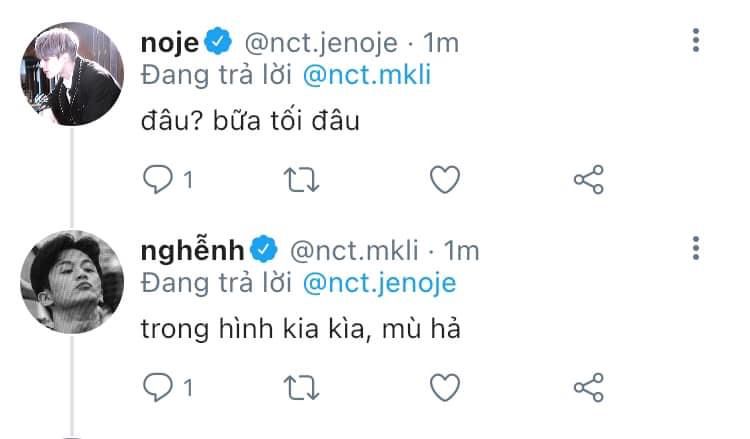Like noje's tweet with heart icon
The height and width of the screenshot is (439, 750).
tap(444, 179)
